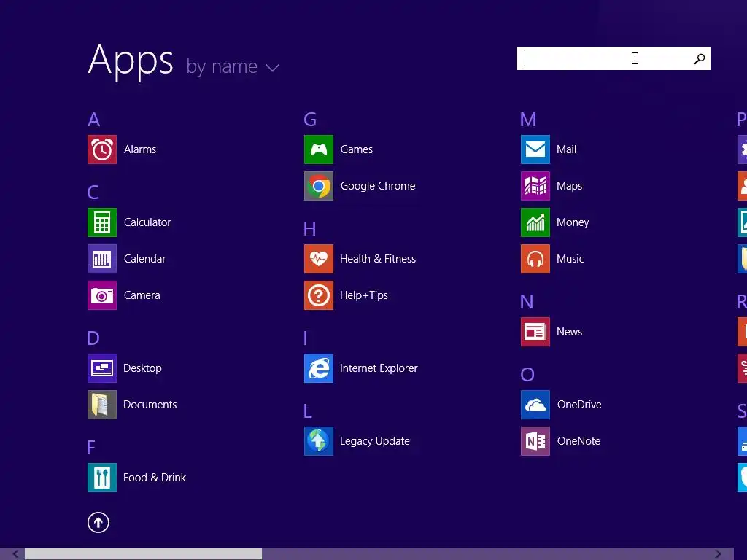Open Health & Fitness icon

319,259
